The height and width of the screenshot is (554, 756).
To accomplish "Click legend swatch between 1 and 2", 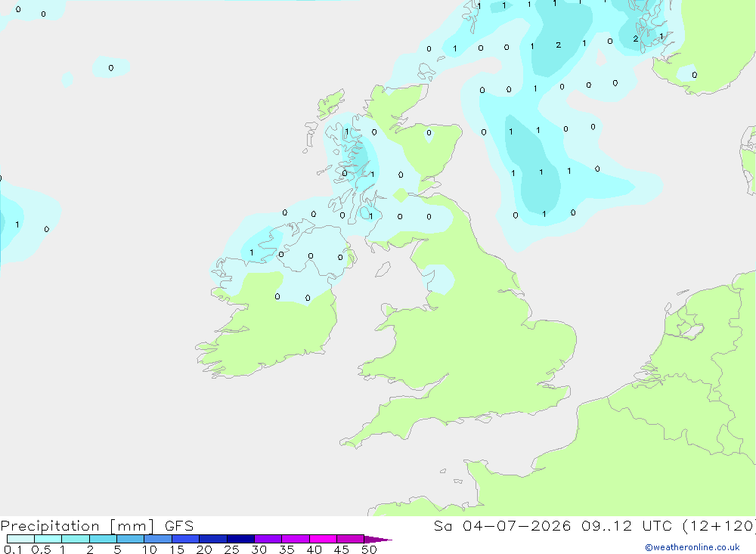I will 76,539.
